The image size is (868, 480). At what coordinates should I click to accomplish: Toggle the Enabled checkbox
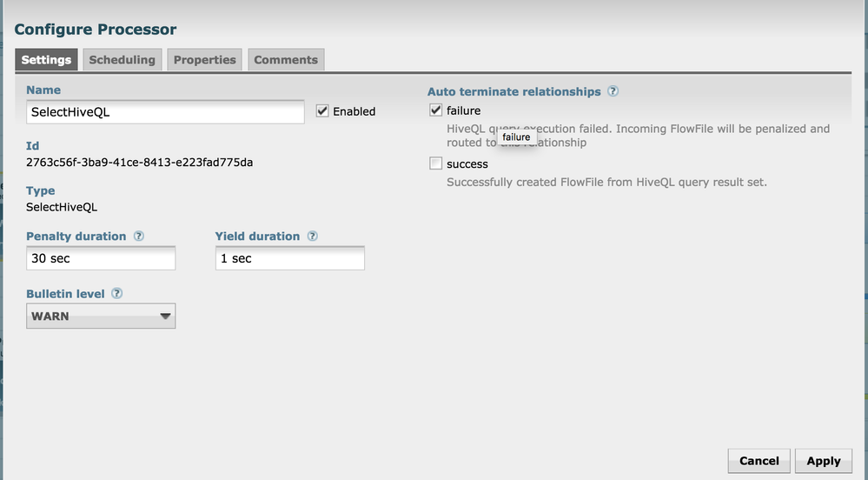coord(322,111)
